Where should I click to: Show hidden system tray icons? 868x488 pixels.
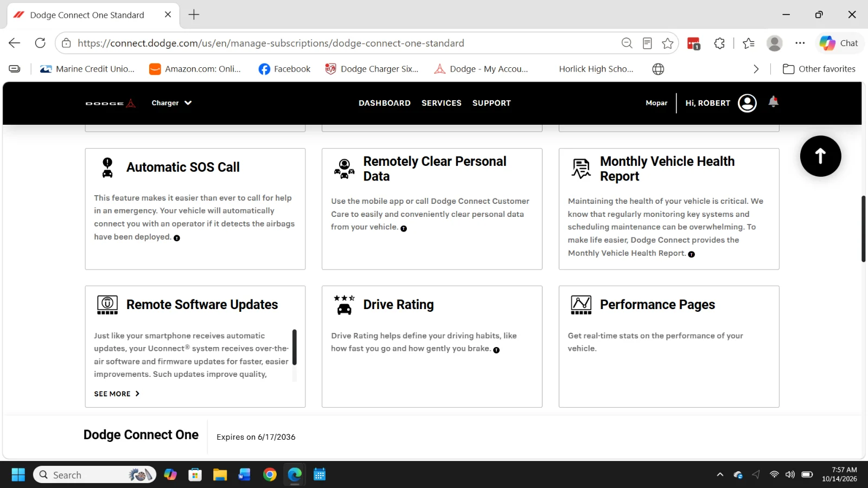pyautogui.click(x=720, y=474)
